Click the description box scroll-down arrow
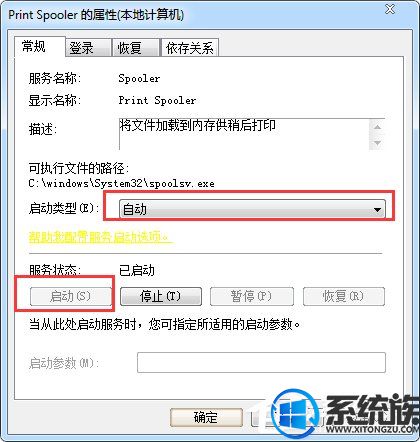The width and height of the screenshot is (420, 442). click(377, 143)
